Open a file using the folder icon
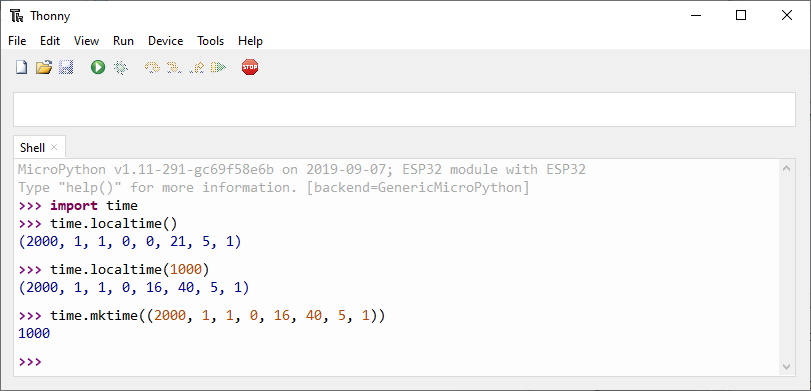Screen dimensions: 811x391 pos(44,67)
